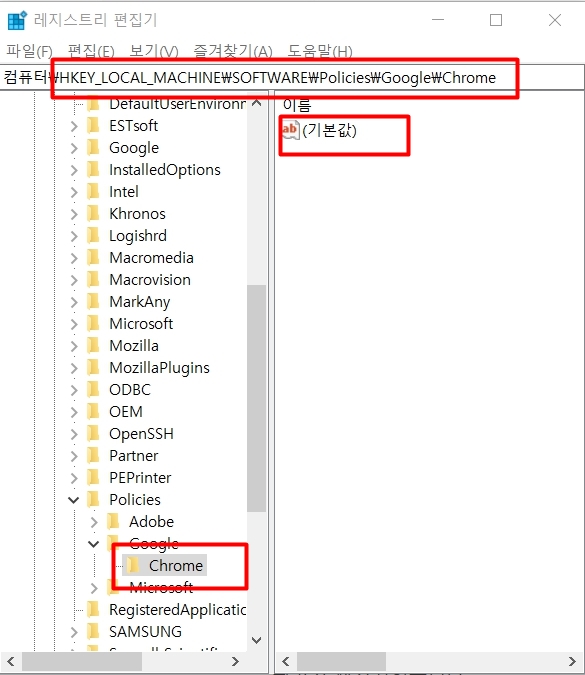
Task: Select the SAMSUNG key label
Action: click(x=145, y=632)
